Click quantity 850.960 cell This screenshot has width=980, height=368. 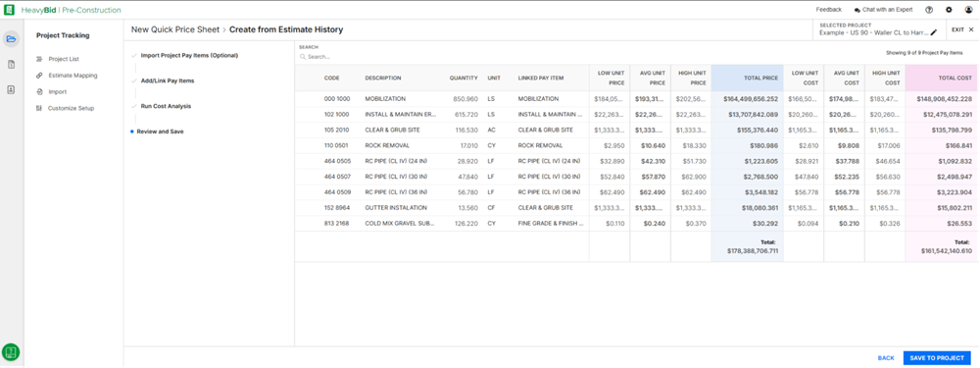465,99
